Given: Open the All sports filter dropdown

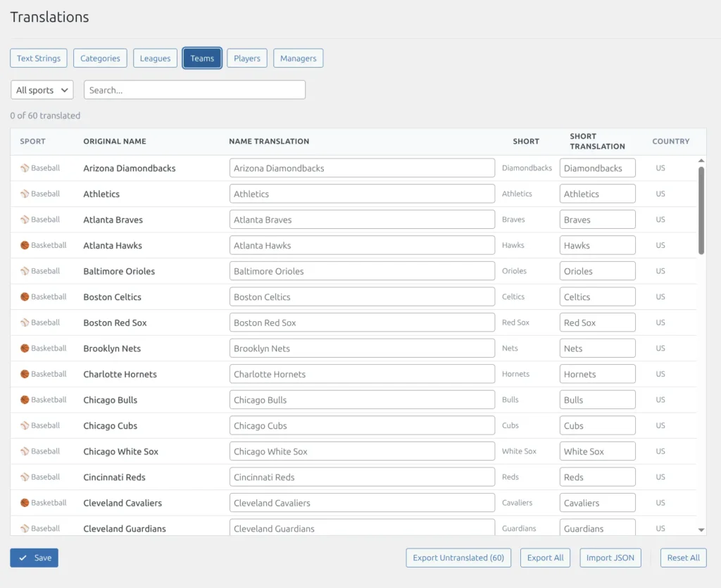Looking at the screenshot, I should tap(42, 90).
